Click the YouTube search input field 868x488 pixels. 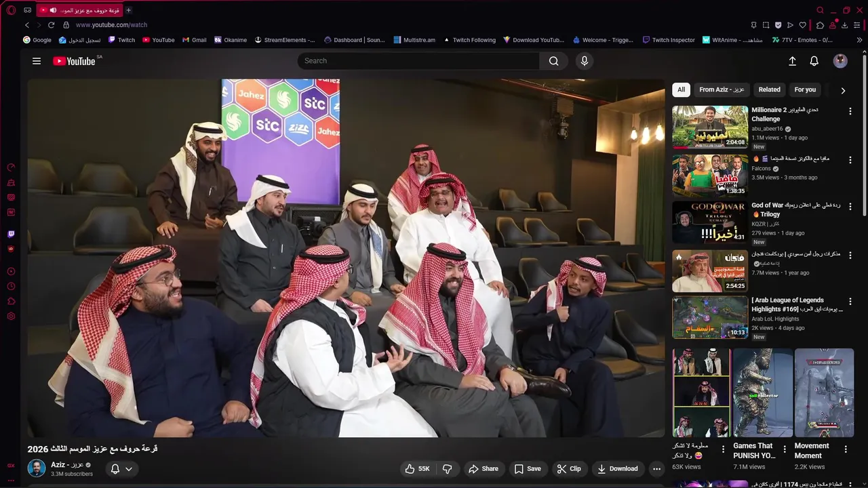tap(418, 61)
